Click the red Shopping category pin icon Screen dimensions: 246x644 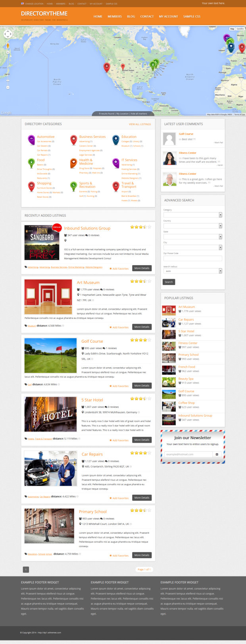click(x=31, y=186)
